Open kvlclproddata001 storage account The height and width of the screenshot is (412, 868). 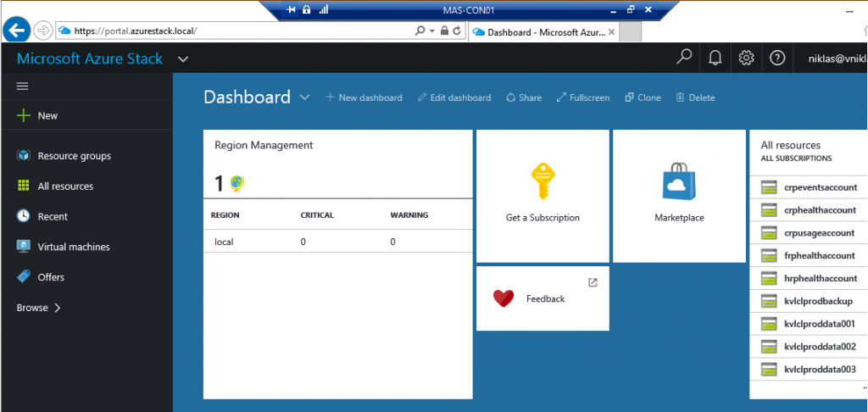(809, 324)
